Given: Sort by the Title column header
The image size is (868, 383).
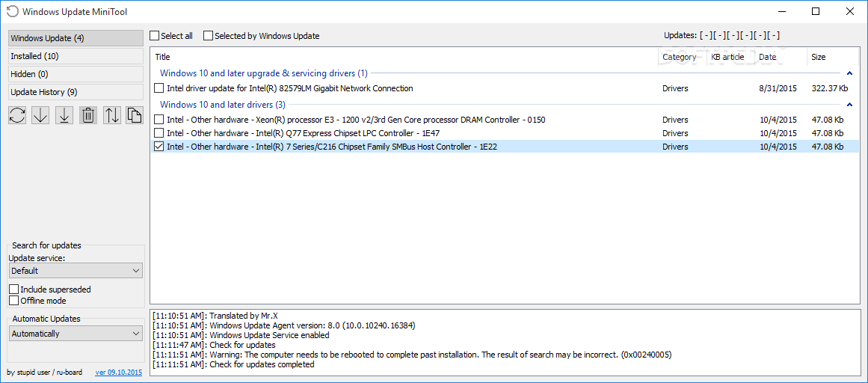Looking at the screenshot, I should click(162, 57).
